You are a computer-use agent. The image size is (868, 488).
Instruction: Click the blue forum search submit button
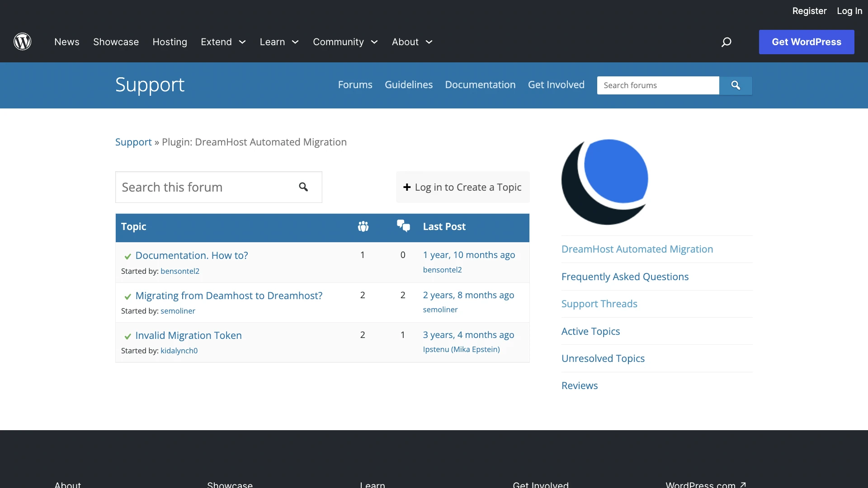coord(736,85)
